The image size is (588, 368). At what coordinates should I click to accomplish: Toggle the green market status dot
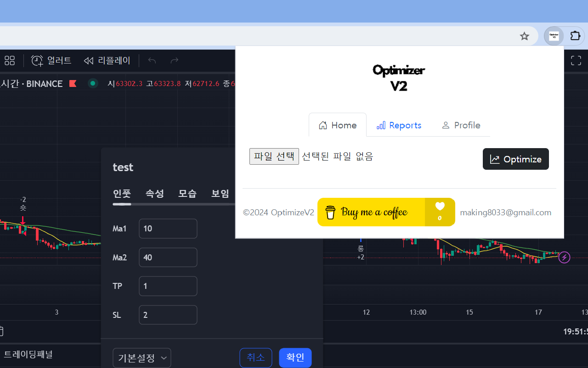pos(92,83)
